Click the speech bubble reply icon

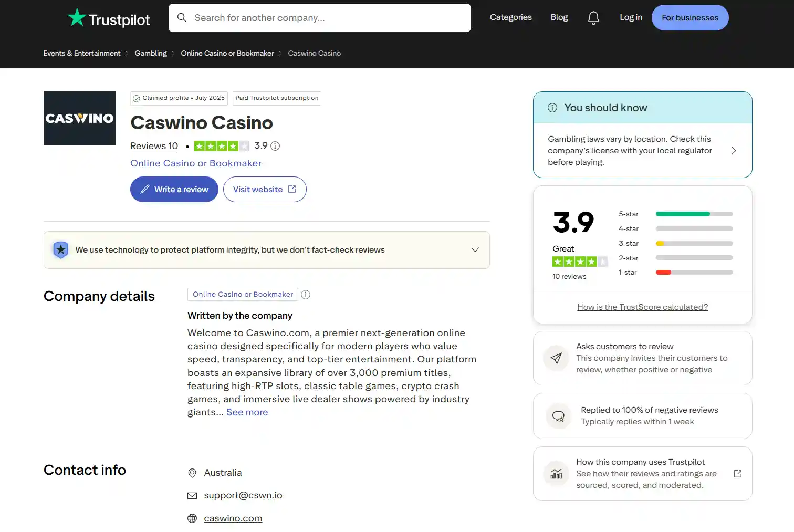click(558, 416)
